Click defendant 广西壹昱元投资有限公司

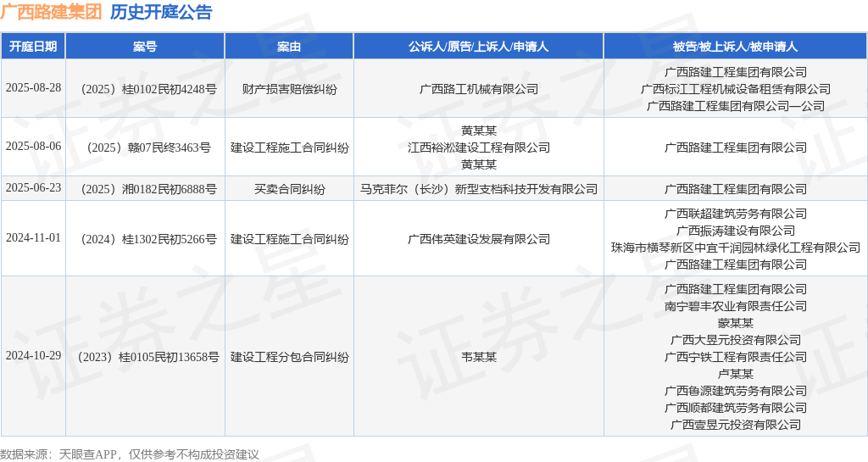736,425
